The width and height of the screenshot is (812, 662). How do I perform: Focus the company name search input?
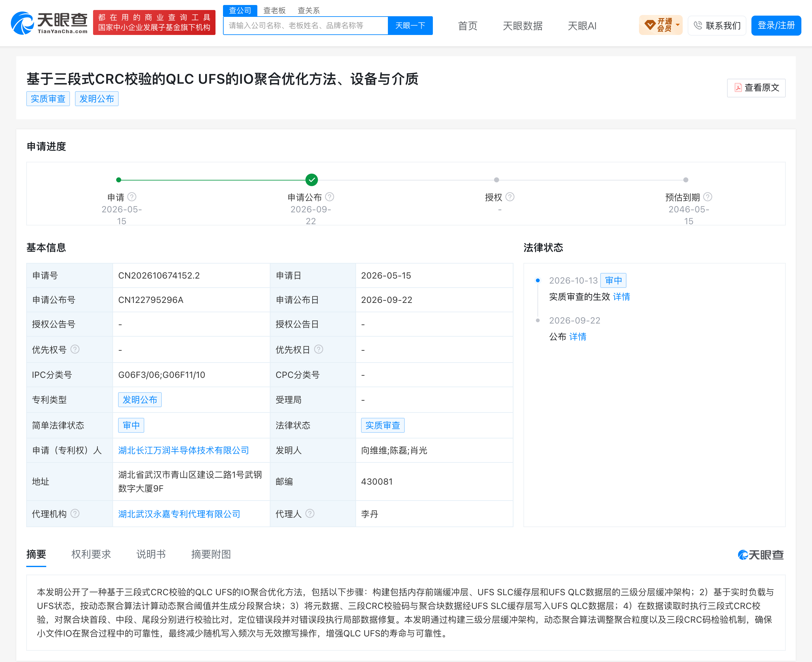(305, 26)
